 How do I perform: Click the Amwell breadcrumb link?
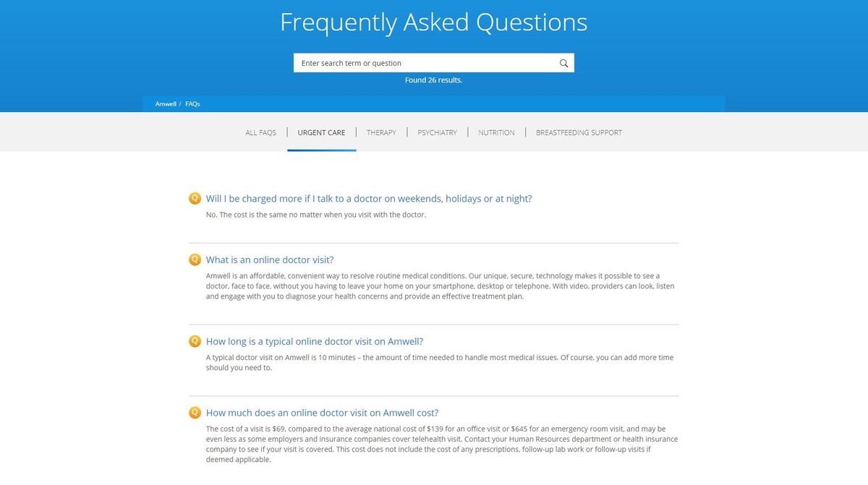click(x=166, y=103)
